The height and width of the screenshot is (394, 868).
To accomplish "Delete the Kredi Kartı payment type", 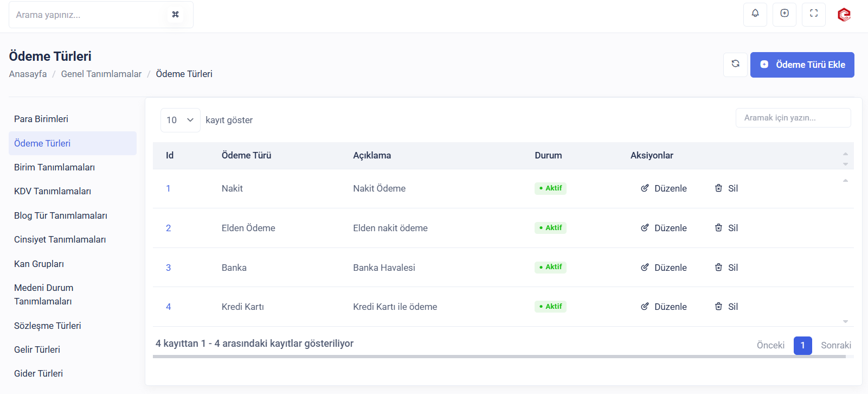I will [726, 307].
